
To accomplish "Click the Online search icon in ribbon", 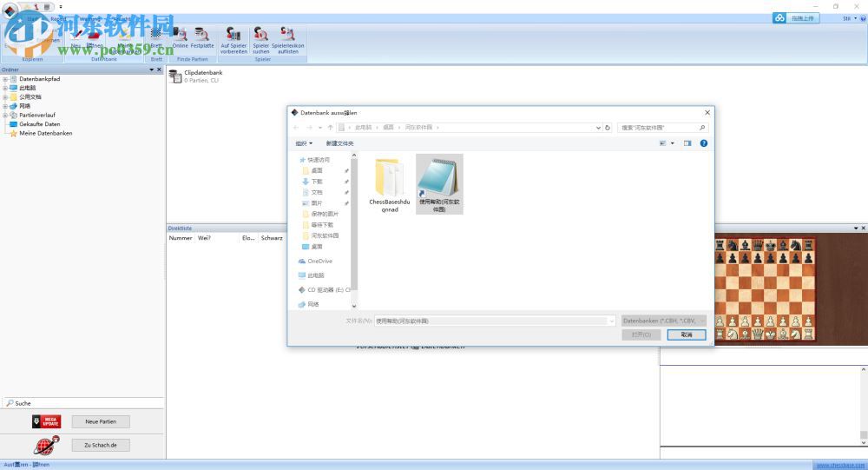I will point(180,37).
